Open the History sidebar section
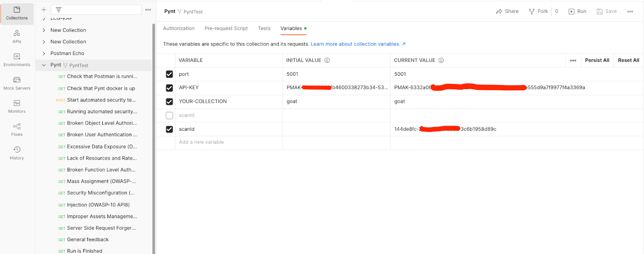The height and width of the screenshot is (254, 644). point(17,153)
